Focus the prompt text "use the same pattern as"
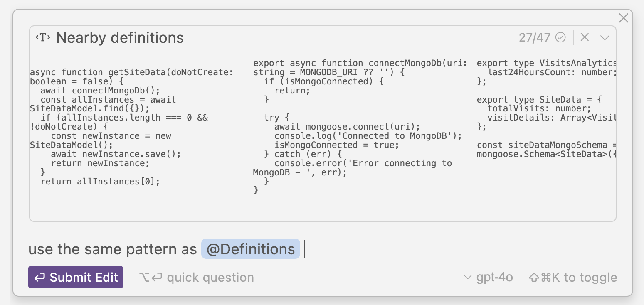 tap(112, 249)
